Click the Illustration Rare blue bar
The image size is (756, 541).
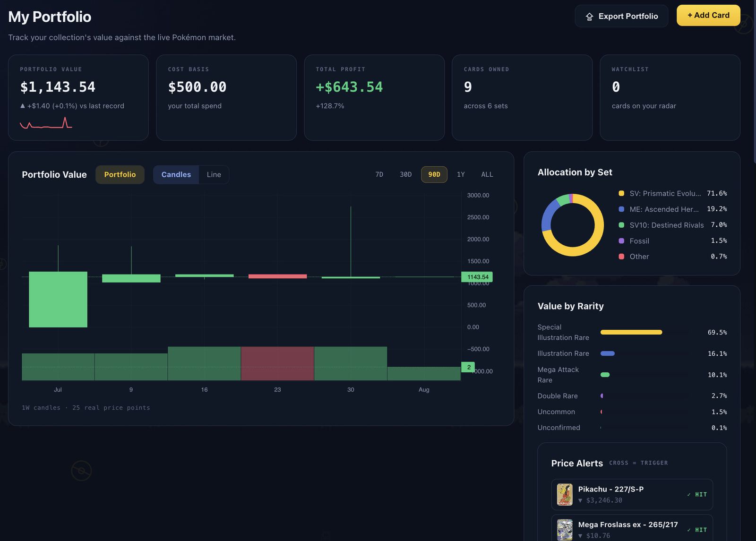click(608, 353)
